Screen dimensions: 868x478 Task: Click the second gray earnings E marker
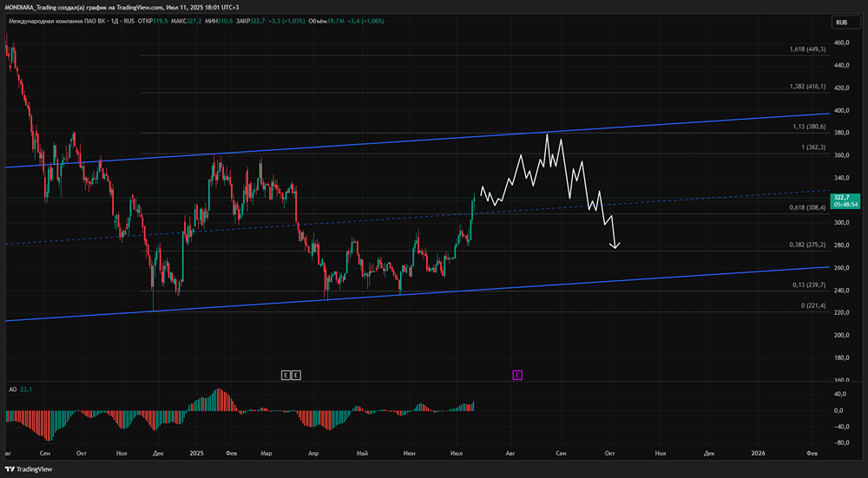click(296, 375)
